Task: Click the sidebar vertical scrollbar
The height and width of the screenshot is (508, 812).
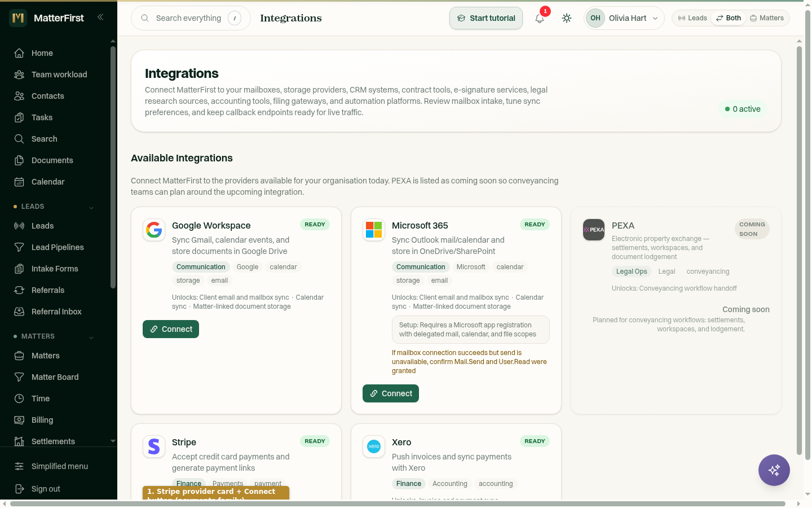Action: click(113, 167)
